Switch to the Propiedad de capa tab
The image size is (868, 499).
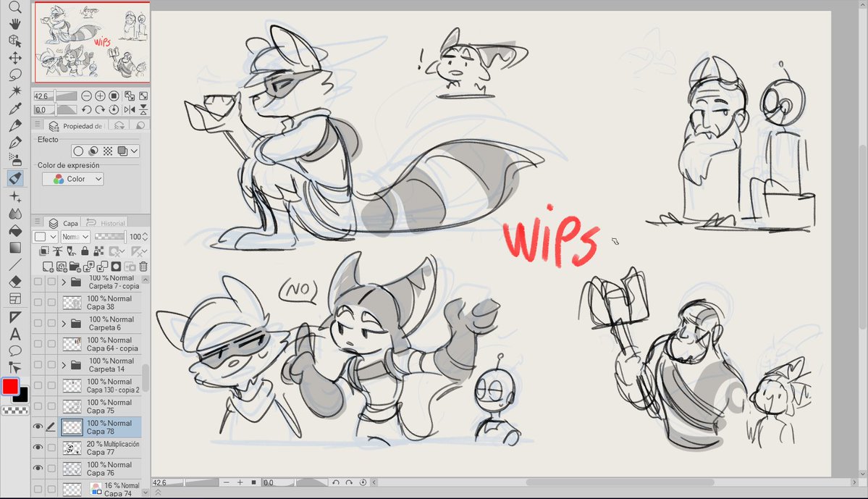tap(77, 126)
